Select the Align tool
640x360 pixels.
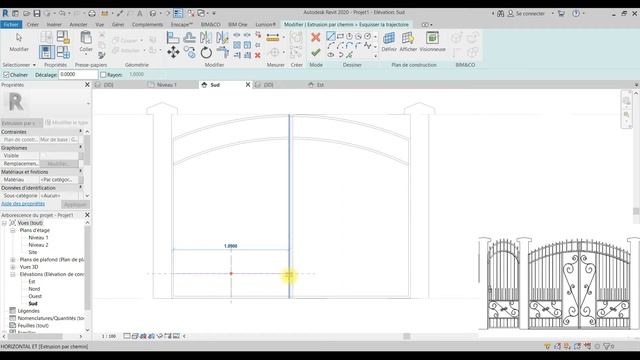click(173, 38)
